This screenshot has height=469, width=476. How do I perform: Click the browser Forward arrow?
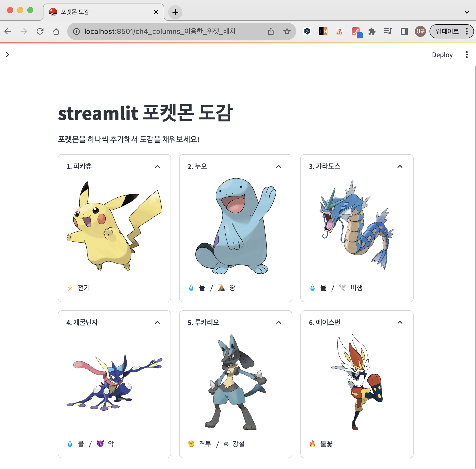click(24, 31)
